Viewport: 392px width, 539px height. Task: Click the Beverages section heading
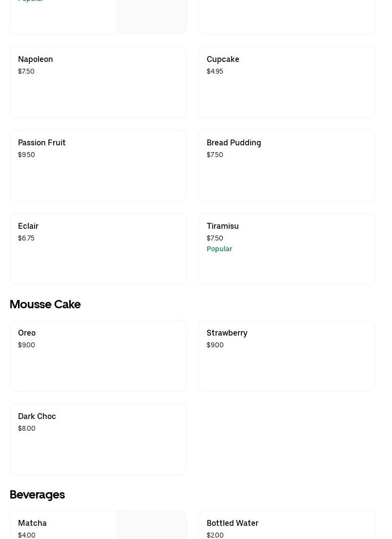[37, 495]
